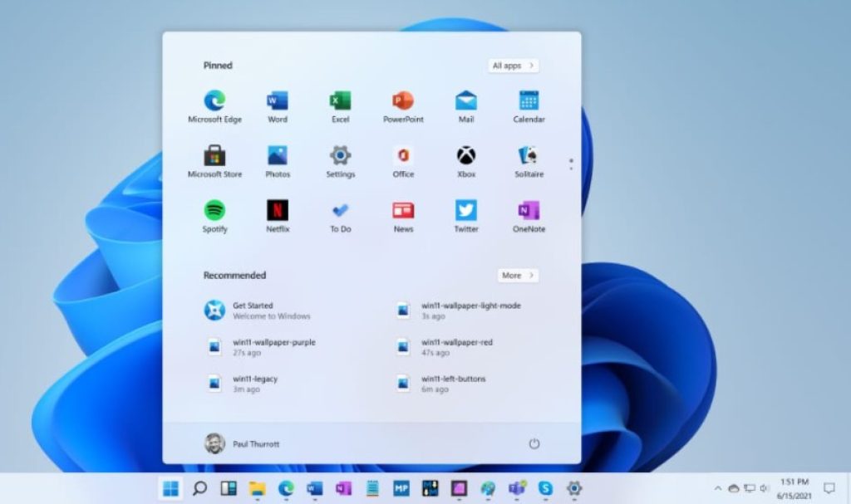Open the pinned Calendar app
This screenshot has height=504, width=851.
[529, 107]
